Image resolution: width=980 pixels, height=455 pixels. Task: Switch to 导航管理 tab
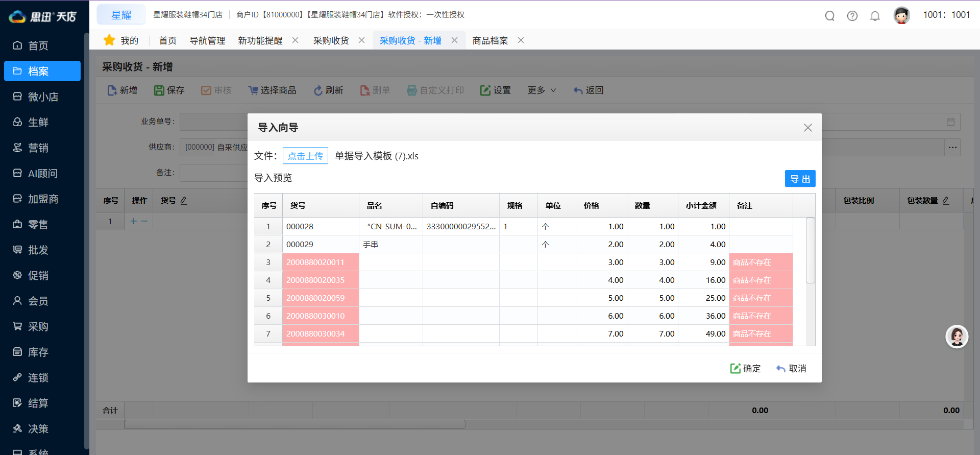click(x=207, y=40)
